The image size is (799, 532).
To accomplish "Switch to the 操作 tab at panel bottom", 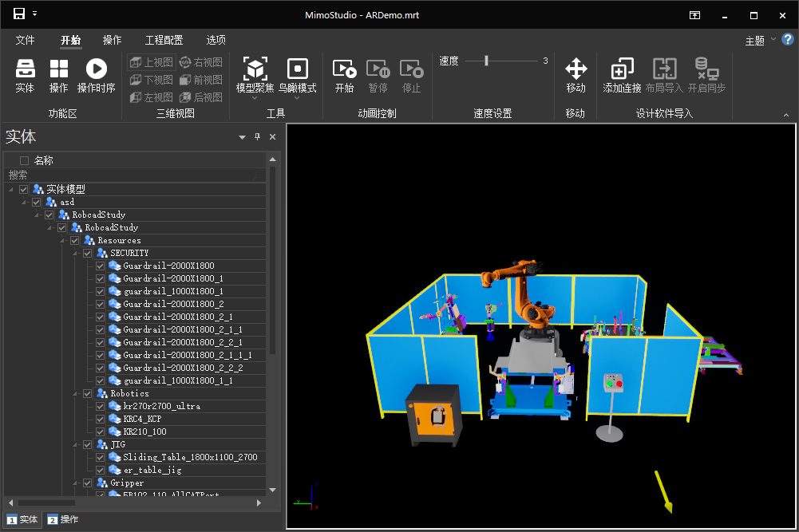I will click(x=63, y=519).
